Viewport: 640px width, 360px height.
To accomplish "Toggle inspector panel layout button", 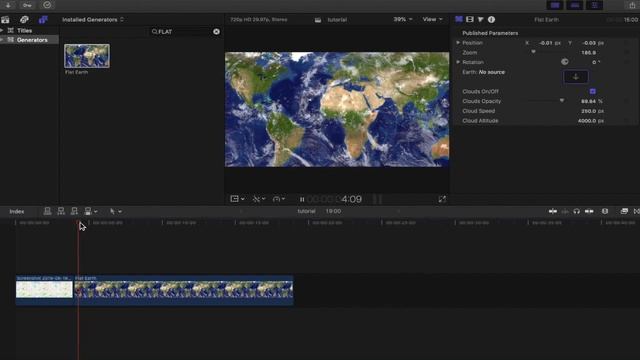I will (594, 5).
